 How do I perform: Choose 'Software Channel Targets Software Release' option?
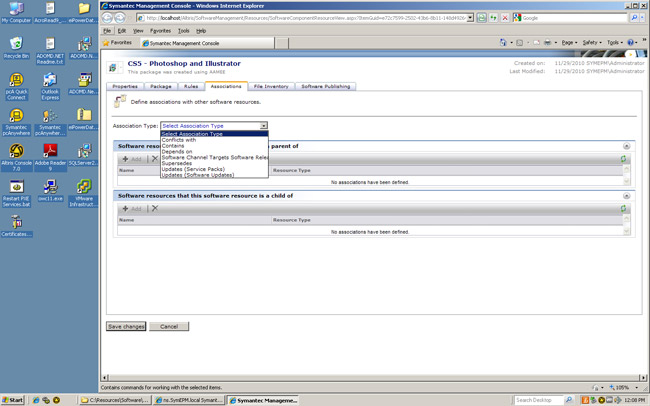pyautogui.click(x=215, y=157)
